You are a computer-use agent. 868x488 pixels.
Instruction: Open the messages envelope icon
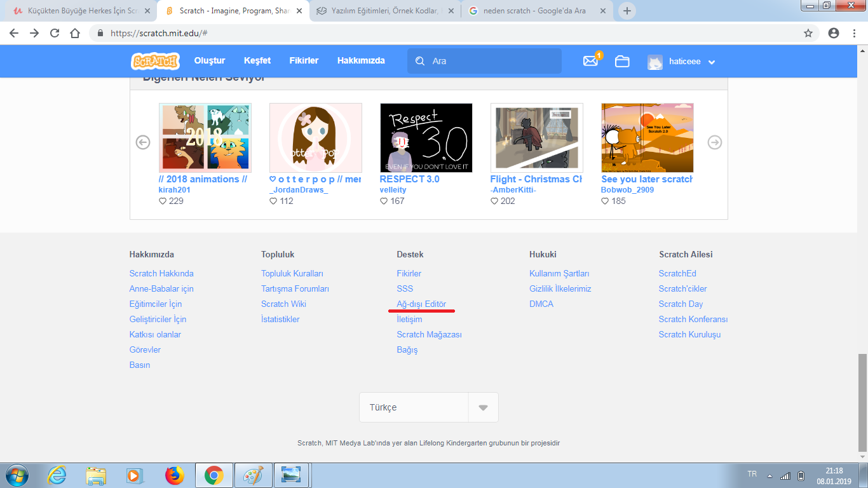(590, 61)
